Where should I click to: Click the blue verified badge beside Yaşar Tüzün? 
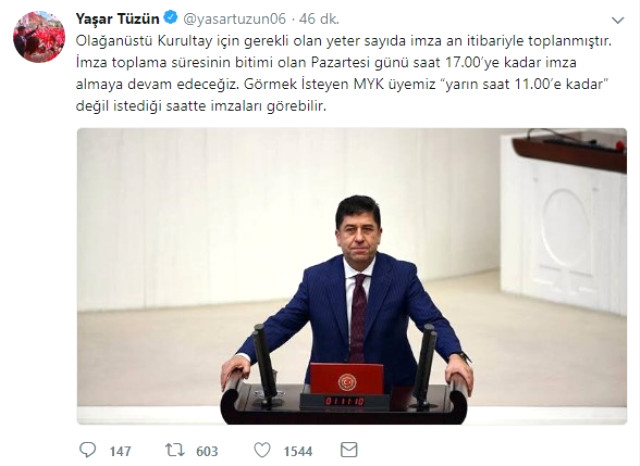tap(170, 18)
